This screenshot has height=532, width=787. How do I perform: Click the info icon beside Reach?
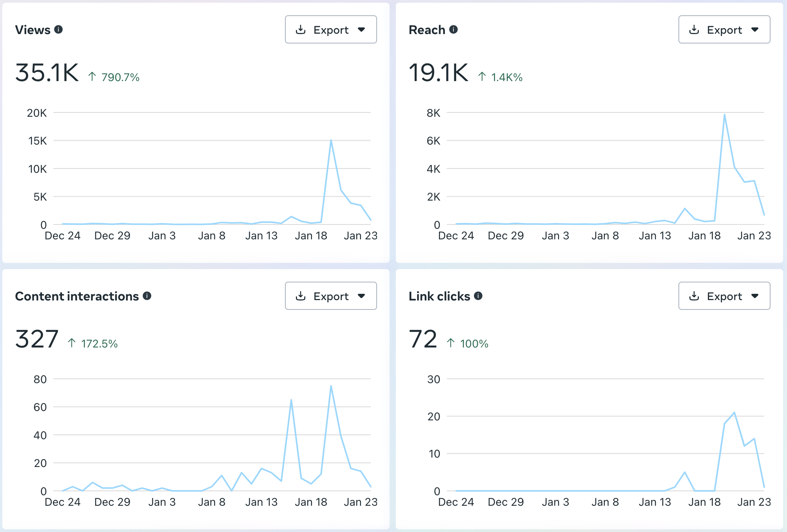click(x=453, y=29)
